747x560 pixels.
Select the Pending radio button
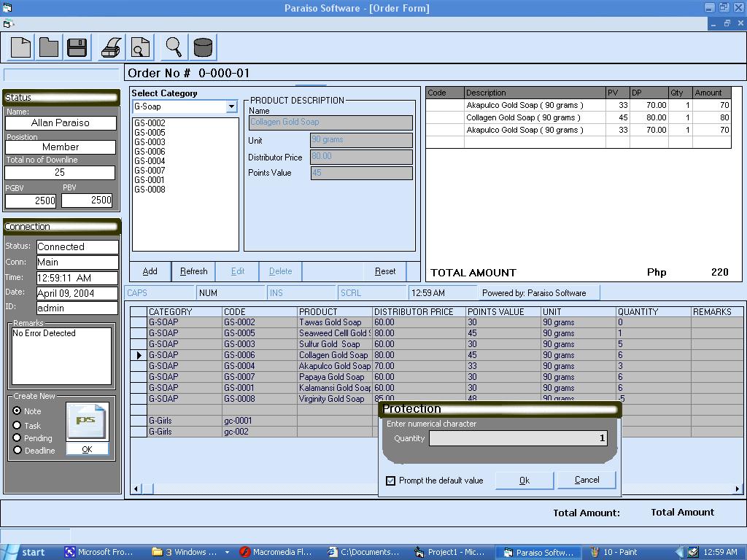pyautogui.click(x=18, y=437)
